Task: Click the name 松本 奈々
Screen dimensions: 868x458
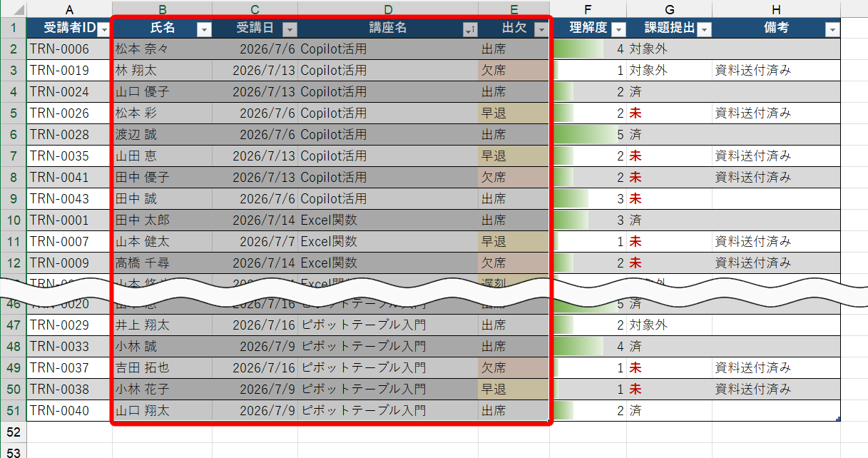Action: tap(142, 49)
